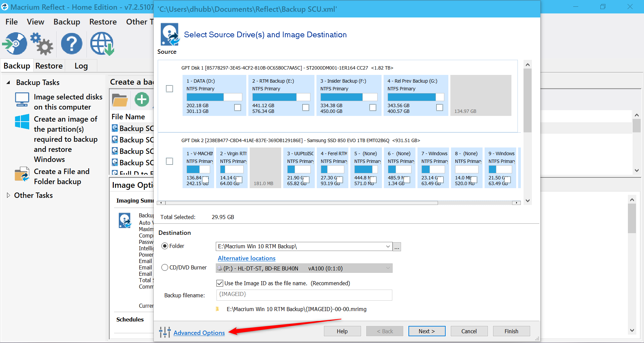644x343 pixels.
Task: Switch to the Backup tab
Action: click(17, 66)
